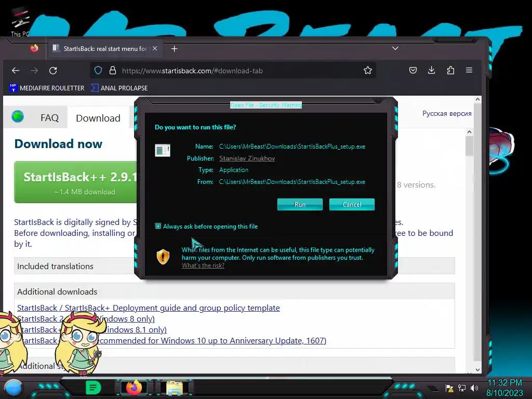Open the Action Center flag tray icon
Image resolution: width=532 pixels, height=399 pixels.
point(449,388)
